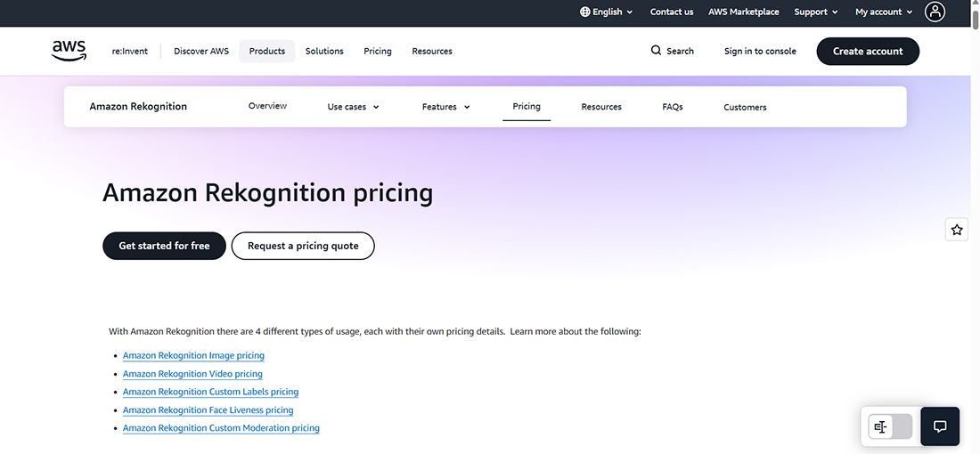980x454 pixels.
Task: Click Sign in to console
Action: point(760,52)
